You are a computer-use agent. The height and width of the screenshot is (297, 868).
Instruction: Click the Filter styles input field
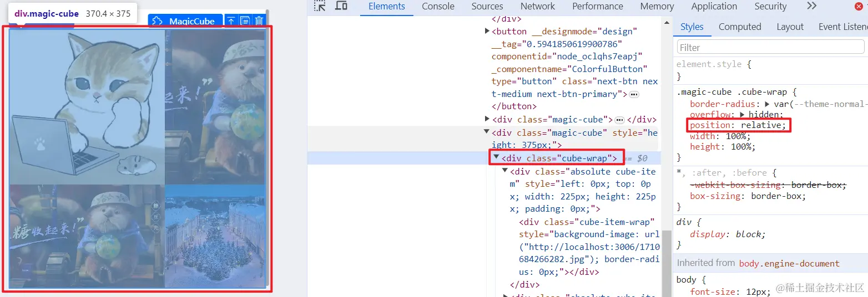[771, 47]
